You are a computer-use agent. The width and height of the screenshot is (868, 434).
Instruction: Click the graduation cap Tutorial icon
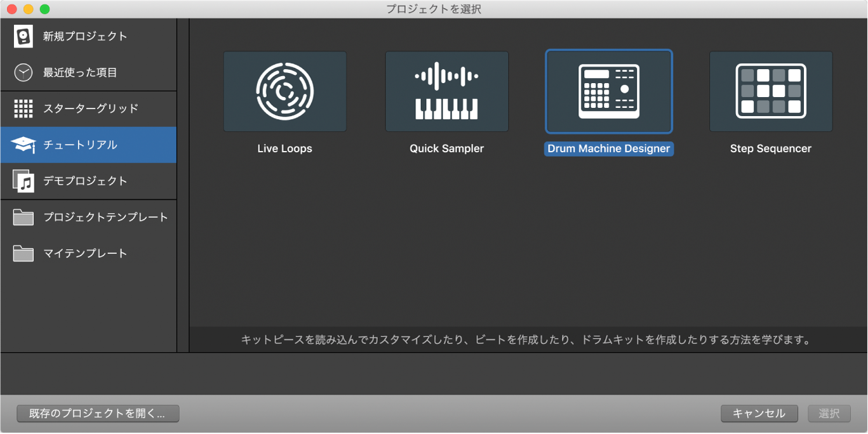click(23, 145)
